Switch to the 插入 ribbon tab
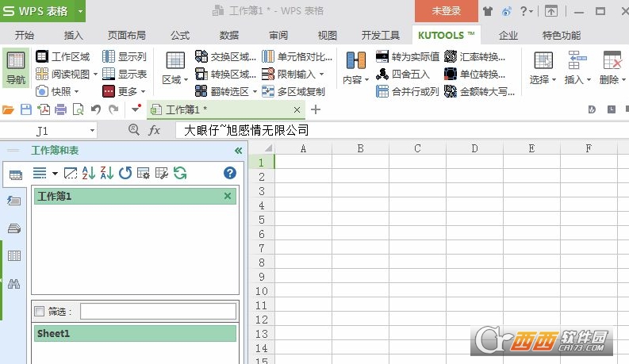 point(74,35)
